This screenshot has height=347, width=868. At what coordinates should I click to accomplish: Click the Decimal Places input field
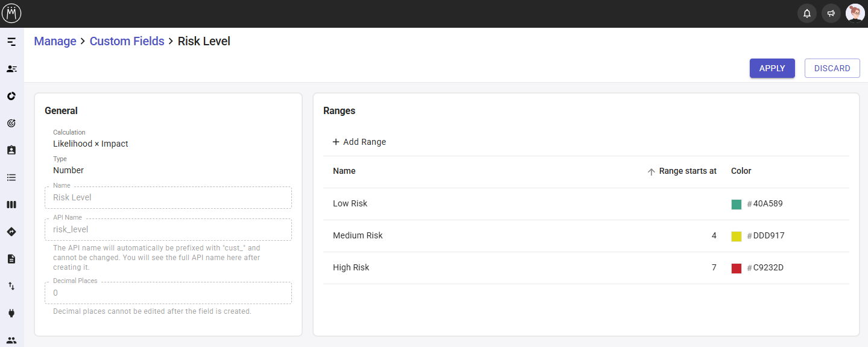[x=168, y=293]
